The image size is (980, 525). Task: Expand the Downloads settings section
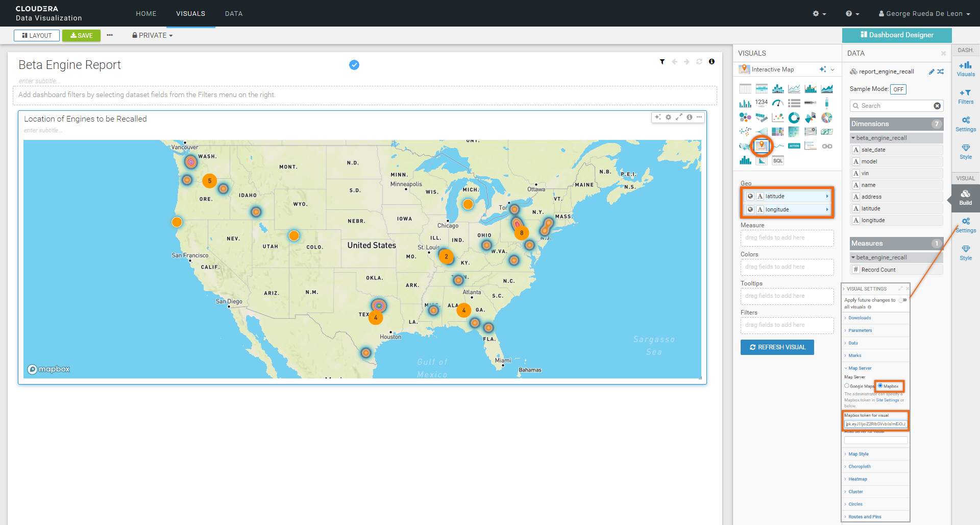tap(860, 318)
